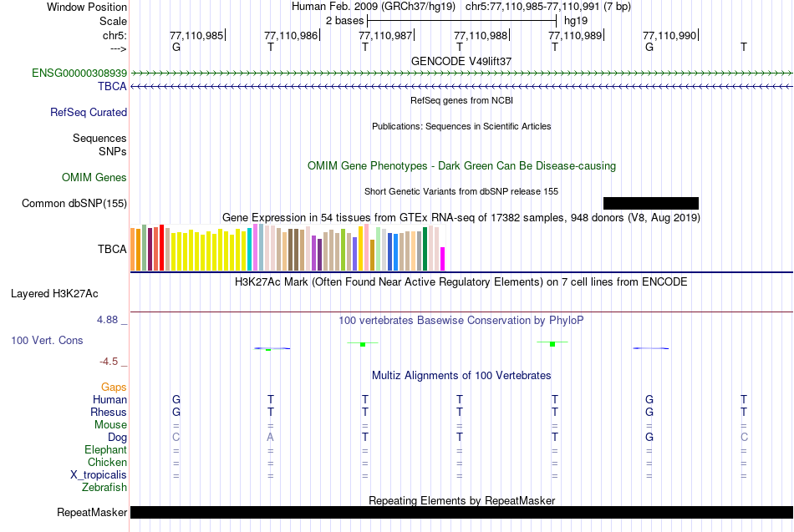This screenshot has height=532, width=794.
Task: Click the 77,110,987 position label
Action: click(x=385, y=35)
